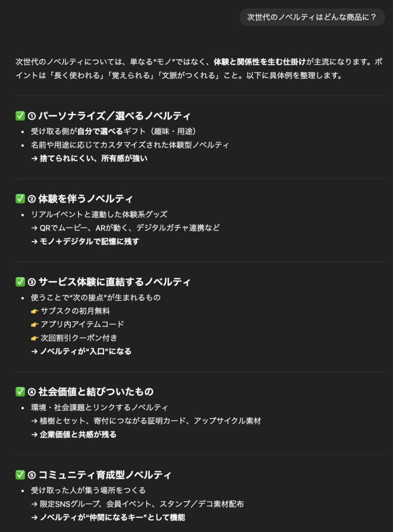Click the heading 社会価値と結びついたもの
Screen dimensions: 393x532
click(x=96, y=392)
